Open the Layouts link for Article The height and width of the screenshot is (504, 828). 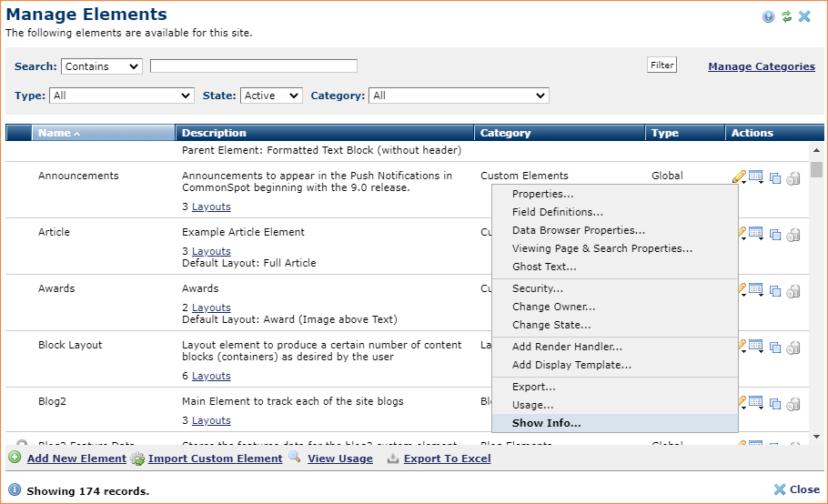coord(211,251)
